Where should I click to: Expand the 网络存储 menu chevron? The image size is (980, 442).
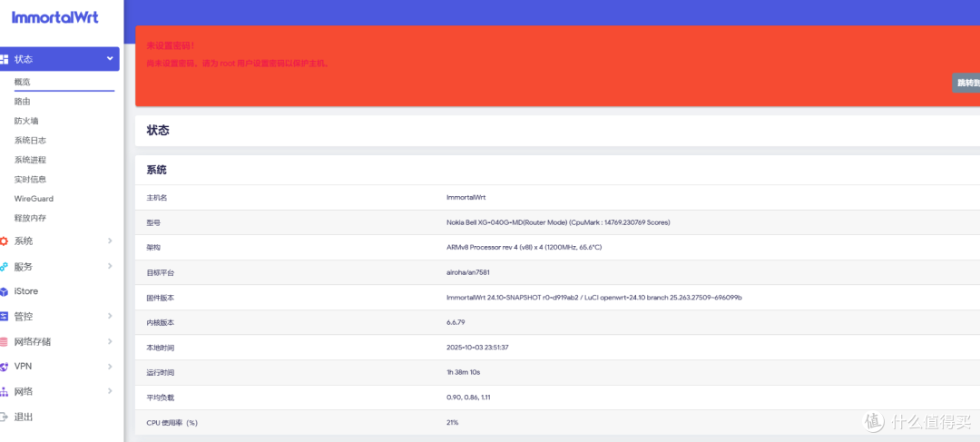pyautogui.click(x=110, y=341)
